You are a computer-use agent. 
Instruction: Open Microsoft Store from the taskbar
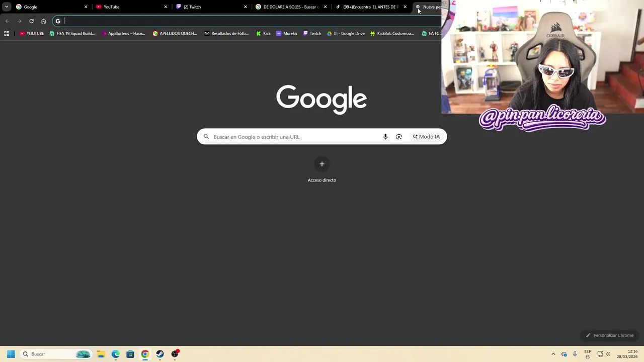tap(130, 354)
